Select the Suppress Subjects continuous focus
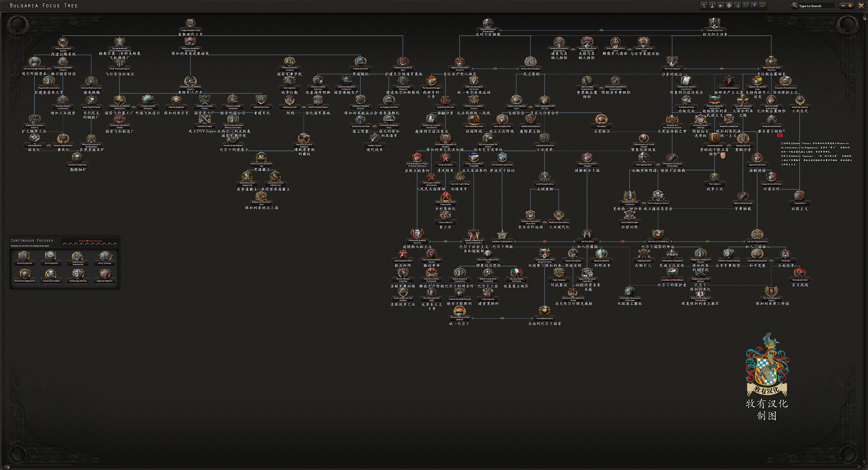 pyautogui.click(x=104, y=276)
